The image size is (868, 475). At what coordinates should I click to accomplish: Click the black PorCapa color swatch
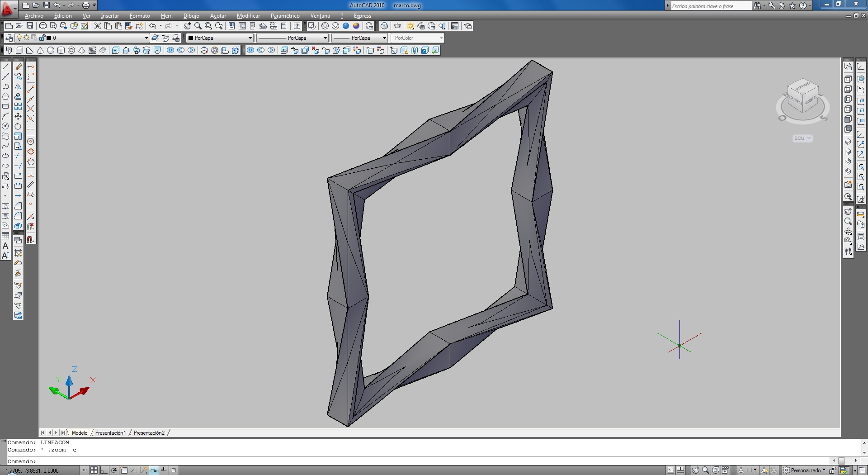(191, 38)
